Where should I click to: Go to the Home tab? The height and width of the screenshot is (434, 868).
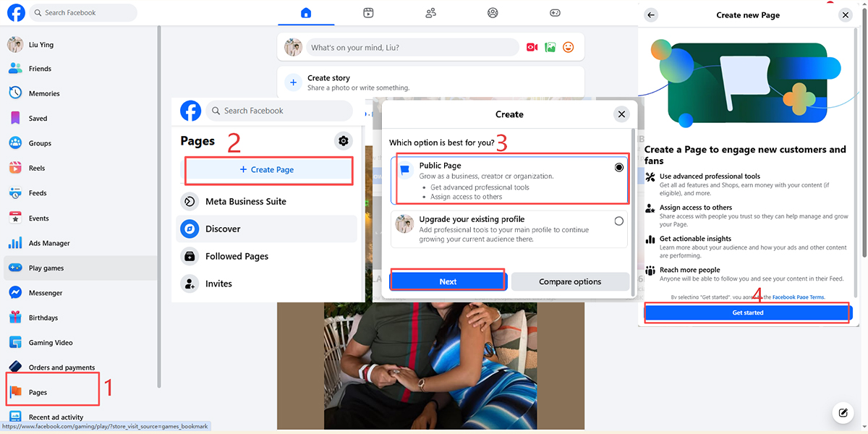coord(306,12)
